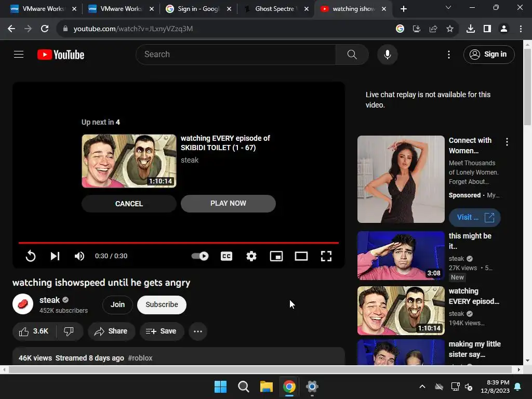532x399 pixels.
Task: Like the video with thumbs up
Action: [34, 331]
